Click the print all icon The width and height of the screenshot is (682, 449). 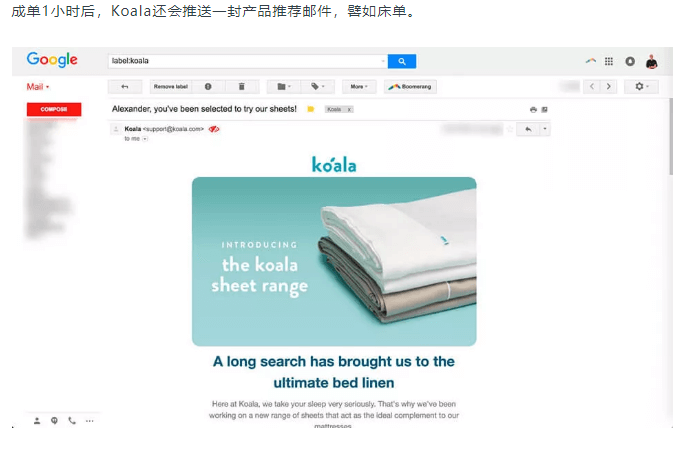point(533,110)
